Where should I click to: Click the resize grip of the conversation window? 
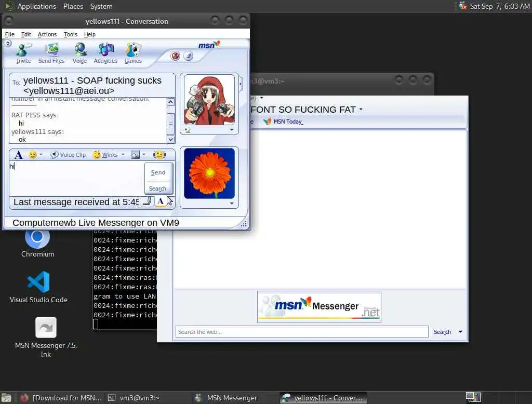point(244,223)
